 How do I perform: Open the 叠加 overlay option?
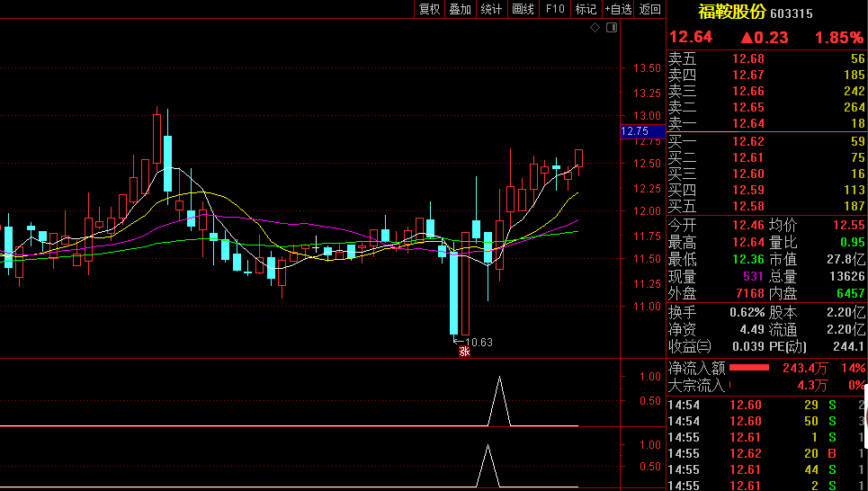460,9
